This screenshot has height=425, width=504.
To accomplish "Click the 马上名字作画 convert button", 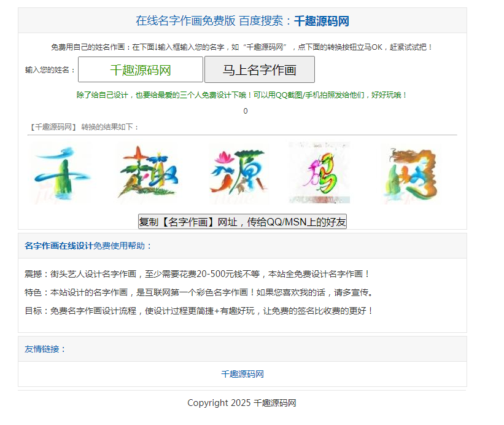I will click(x=260, y=69).
